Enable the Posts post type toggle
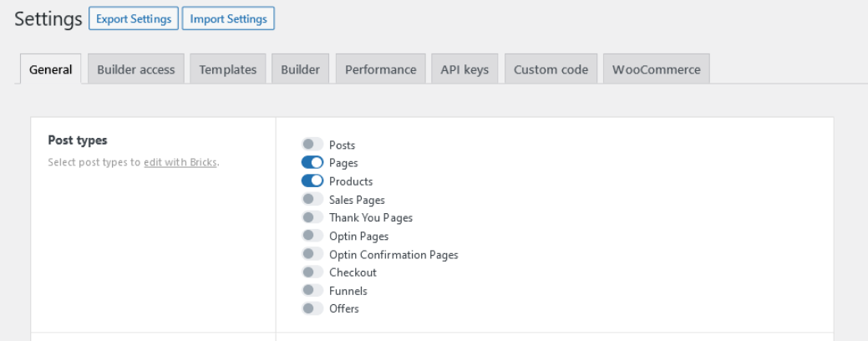868x341 pixels. [312, 145]
